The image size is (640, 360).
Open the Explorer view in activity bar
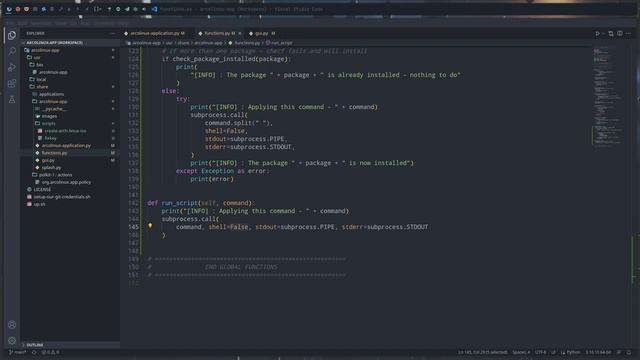pyautogui.click(x=12, y=35)
